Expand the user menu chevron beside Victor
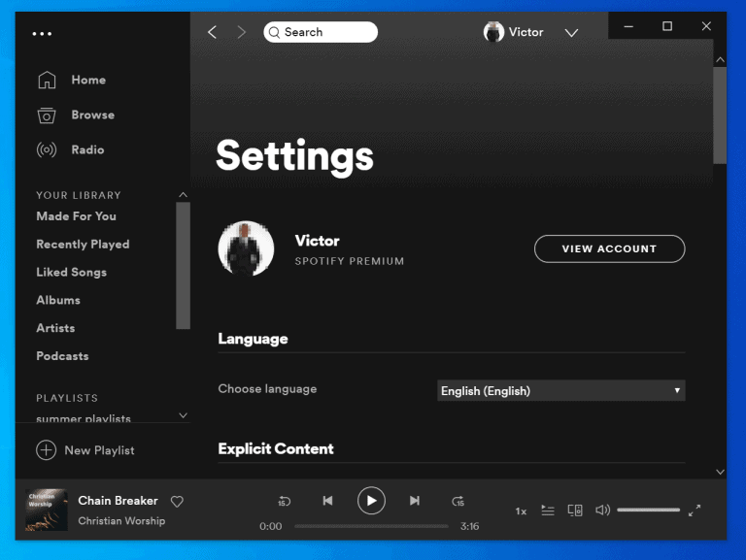Viewport: 746px width, 560px height. [571, 33]
